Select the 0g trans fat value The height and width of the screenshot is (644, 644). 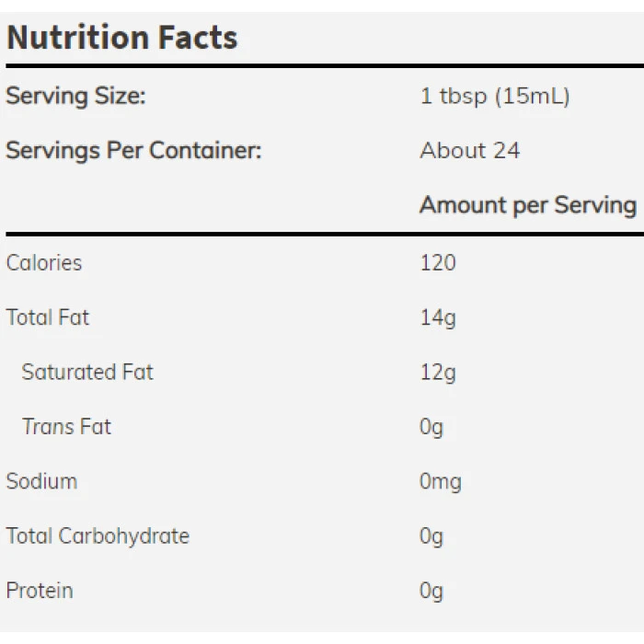pos(431,427)
